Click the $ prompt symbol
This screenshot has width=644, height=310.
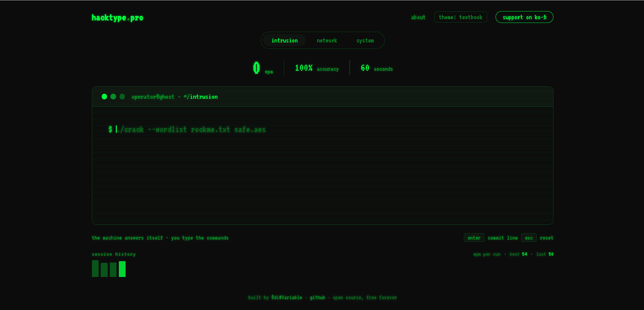tap(110, 129)
